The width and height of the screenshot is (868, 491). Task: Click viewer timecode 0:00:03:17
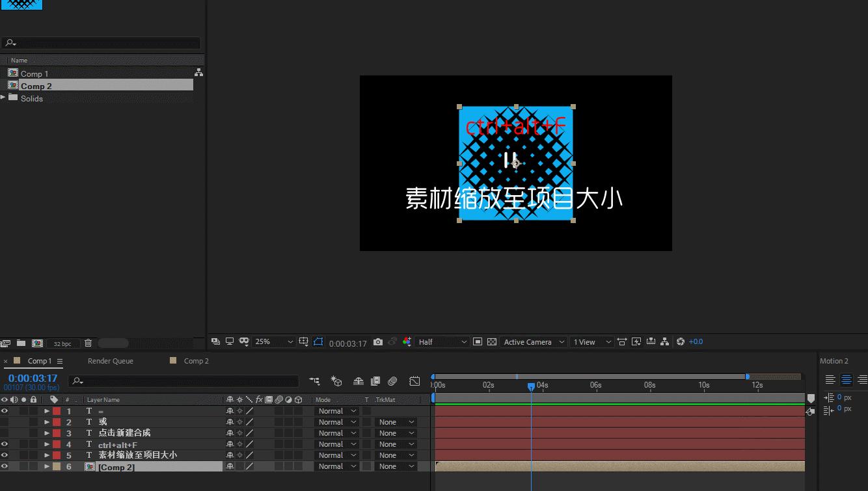click(348, 343)
